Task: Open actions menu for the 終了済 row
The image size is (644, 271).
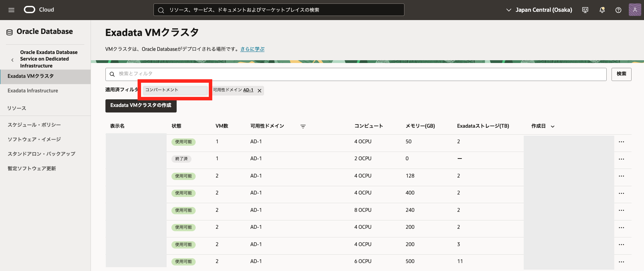Action: coord(621,159)
